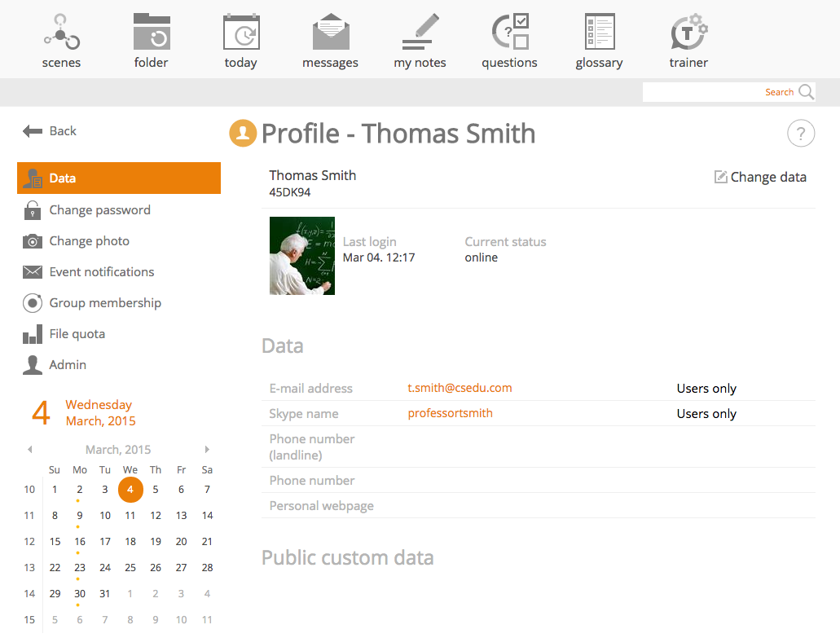Screen dimensions: 840x638
Task: Open the folder section
Action: click(152, 33)
